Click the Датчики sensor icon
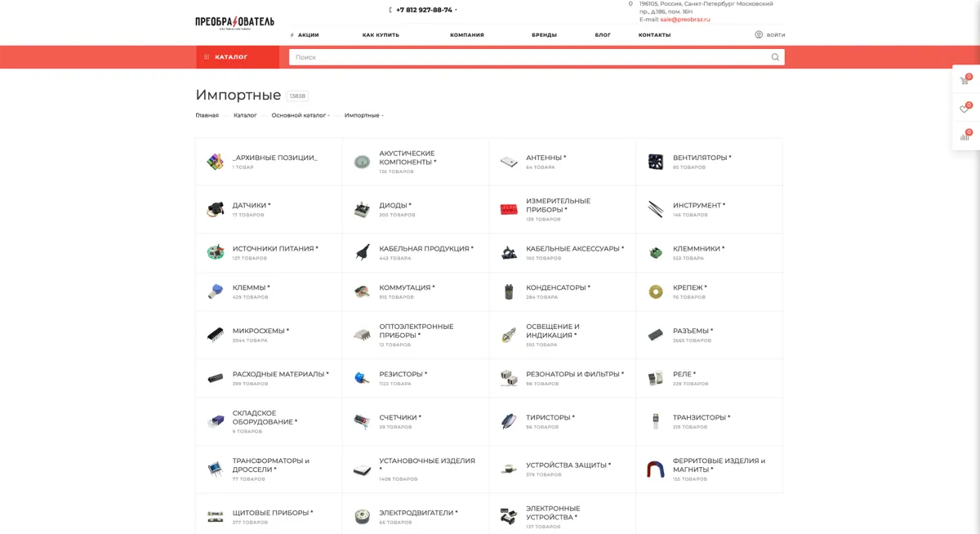The width and height of the screenshot is (980, 534). point(215,210)
